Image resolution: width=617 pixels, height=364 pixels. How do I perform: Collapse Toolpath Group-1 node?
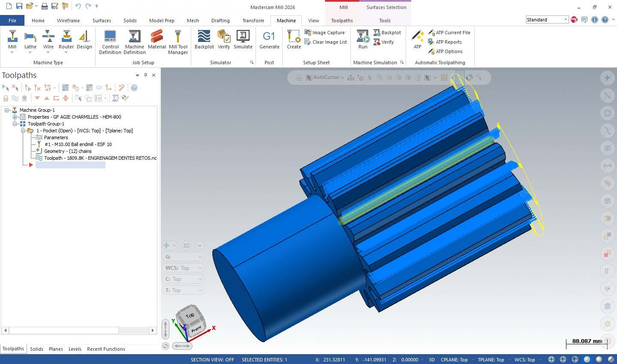[x=15, y=124]
